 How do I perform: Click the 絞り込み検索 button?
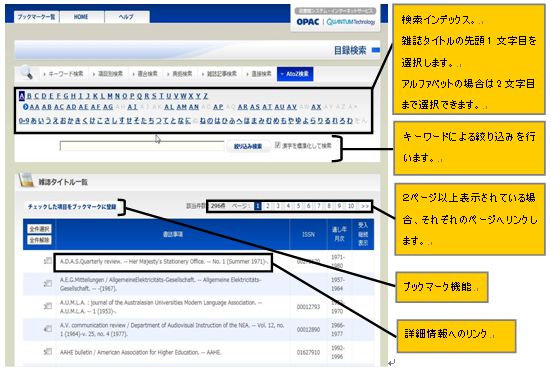(248, 146)
